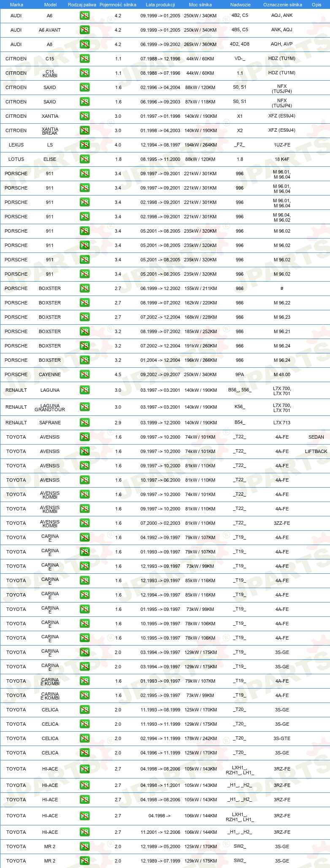
Task: Click the Nadwozie column header
Action: [241, 5]
